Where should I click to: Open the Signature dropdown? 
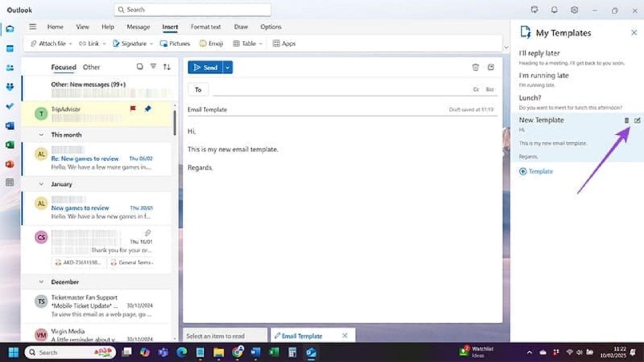click(133, 44)
